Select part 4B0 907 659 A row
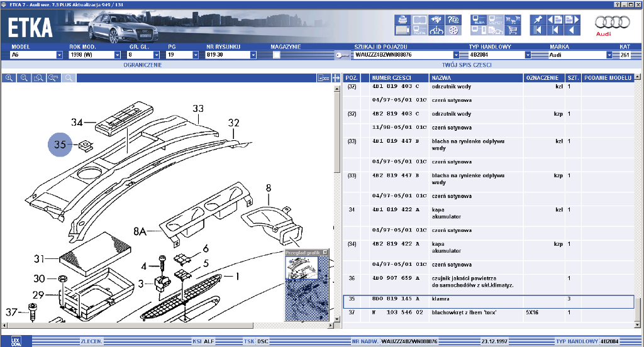Image resolution: width=644 pixels, height=347 pixels. pyautogui.click(x=489, y=282)
